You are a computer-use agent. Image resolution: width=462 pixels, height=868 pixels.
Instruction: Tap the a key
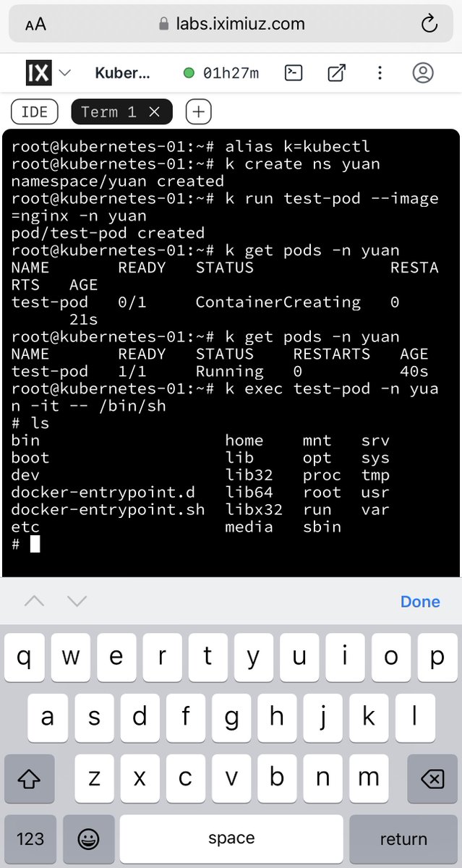pos(48,717)
